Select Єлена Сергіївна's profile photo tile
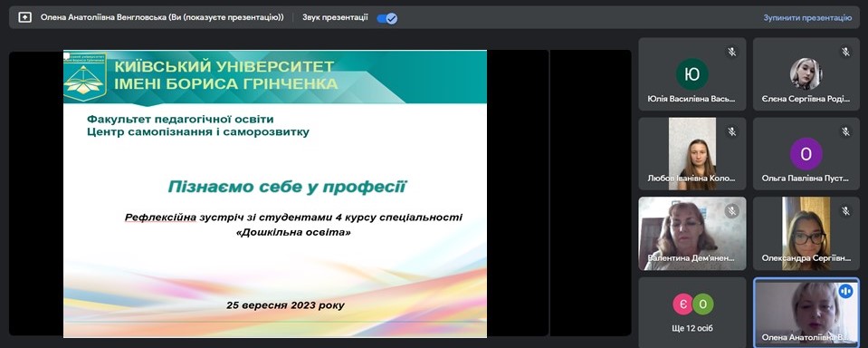 (x=806, y=74)
